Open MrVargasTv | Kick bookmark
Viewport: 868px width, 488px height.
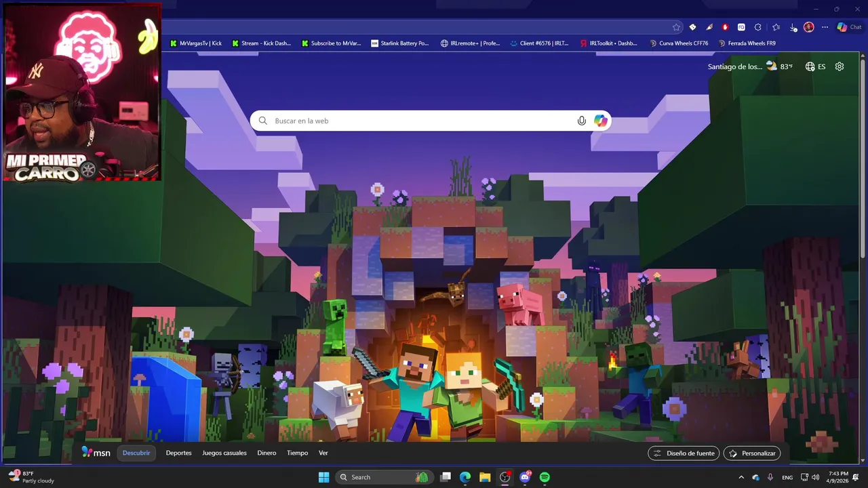point(195,43)
